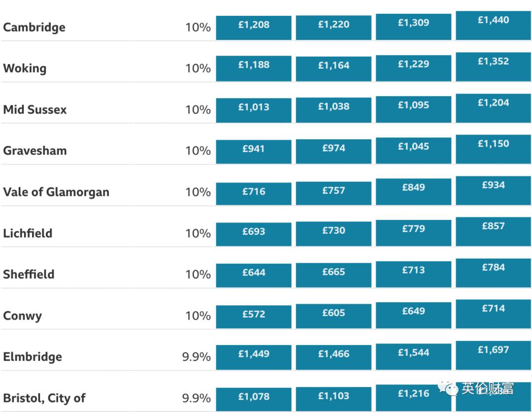The image size is (532, 412).
Task: Select the £730 Lichfield cell
Action: coord(333,232)
